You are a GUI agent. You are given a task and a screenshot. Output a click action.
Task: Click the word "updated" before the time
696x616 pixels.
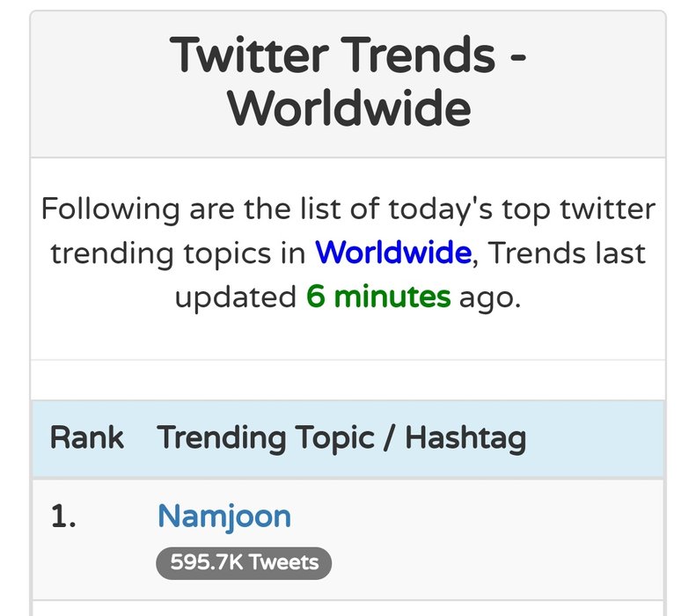(x=235, y=297)
